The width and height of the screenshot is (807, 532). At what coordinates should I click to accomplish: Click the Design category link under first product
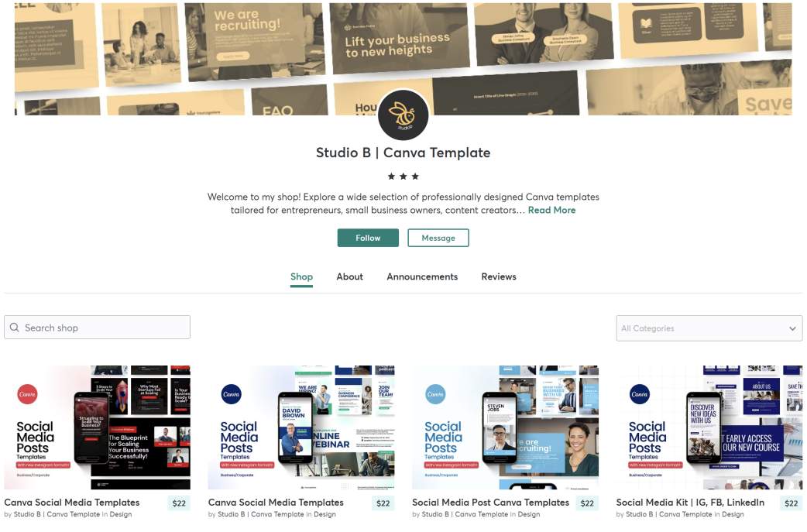coord(121,514)
